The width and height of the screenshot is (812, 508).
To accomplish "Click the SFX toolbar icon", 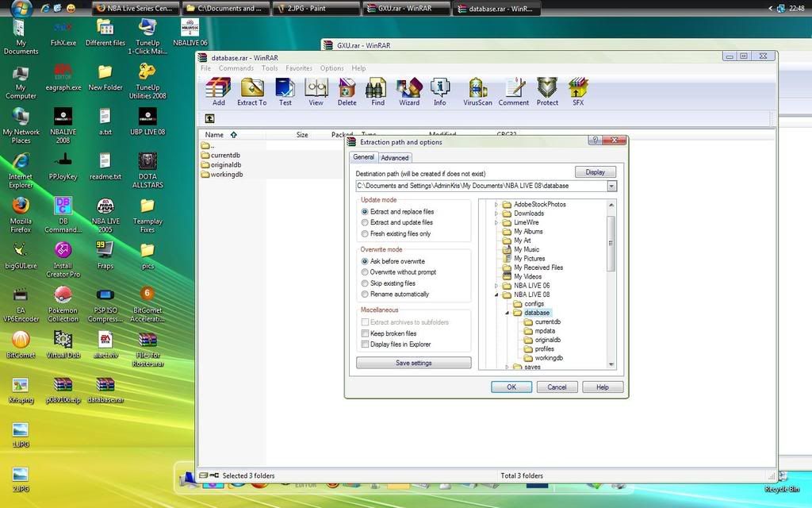I will pos(578,92).
